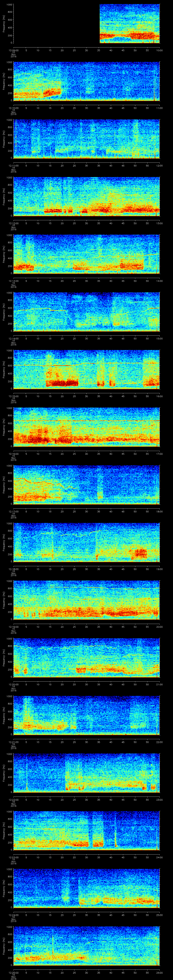Click the 12:10:00 start time label
173x980 pixels.
pos(13,108)
